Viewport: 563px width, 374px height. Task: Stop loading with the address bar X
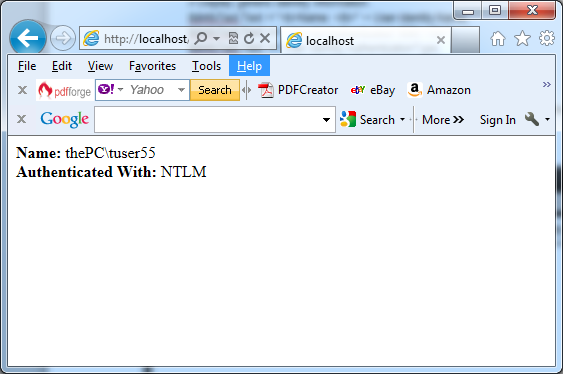[x=265, y=38]
